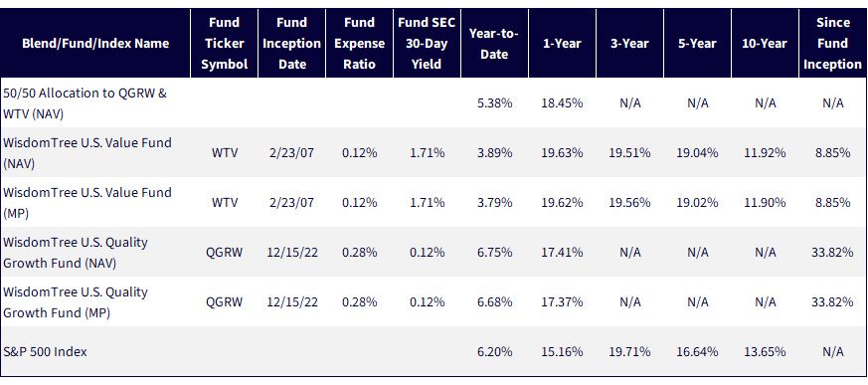Select the Year-to-Date column header
The height and width of the screenshot is (385, 868).
click(x=494, y=43)
